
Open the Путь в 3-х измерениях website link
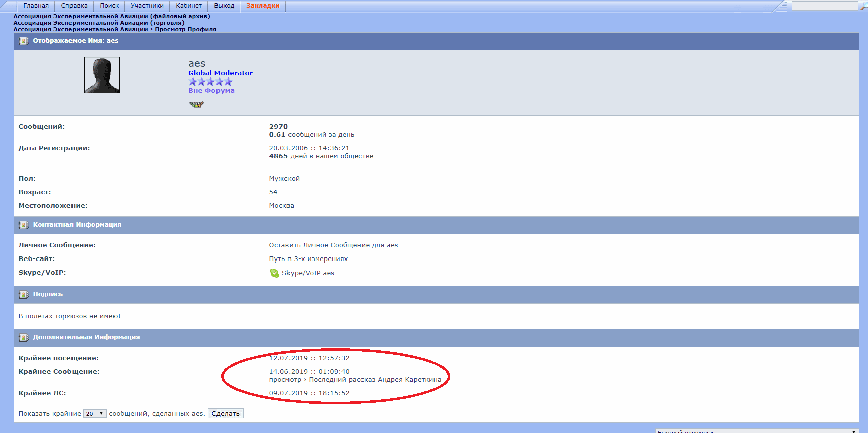(x=308, y=259)
